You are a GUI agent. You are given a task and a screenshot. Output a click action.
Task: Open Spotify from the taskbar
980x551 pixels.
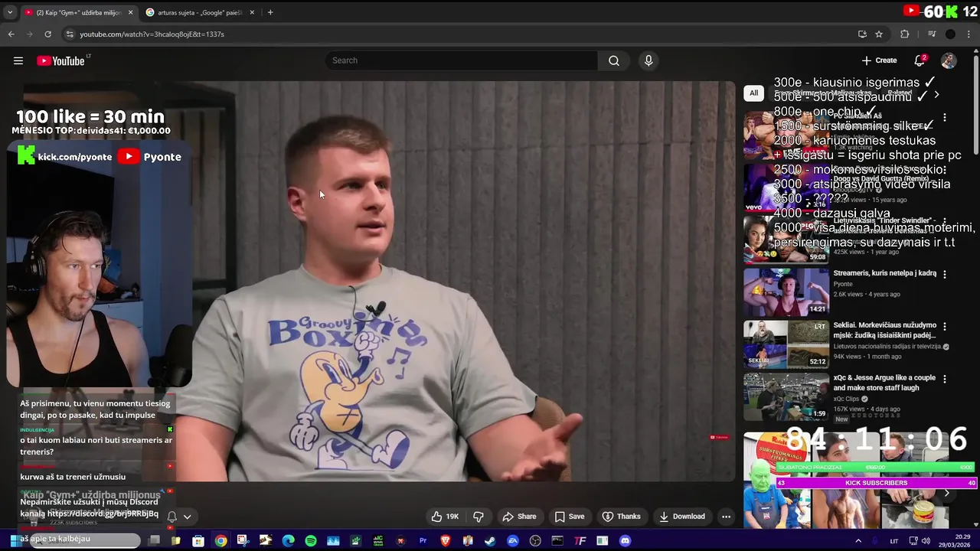[x=310, y=541]
